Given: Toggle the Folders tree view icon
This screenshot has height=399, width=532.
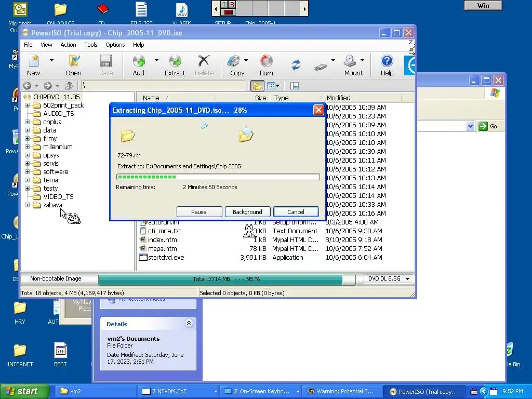Looking at the screenshot, I should [258, 86].
